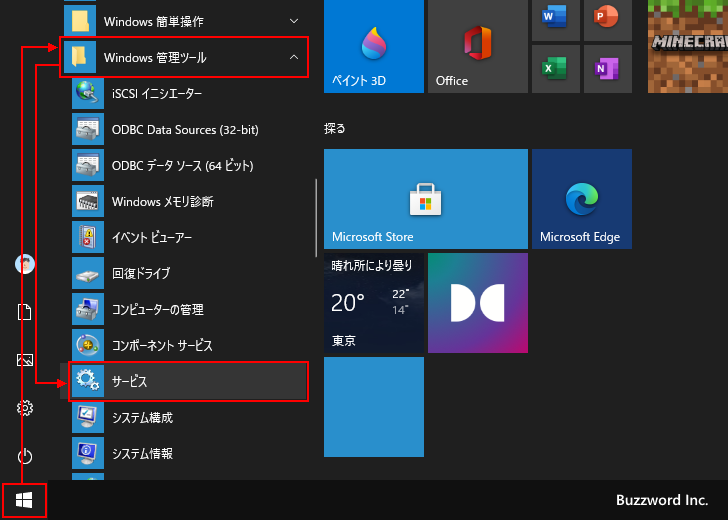Select the iSCSI イニシエーター label text

(157, 94)
